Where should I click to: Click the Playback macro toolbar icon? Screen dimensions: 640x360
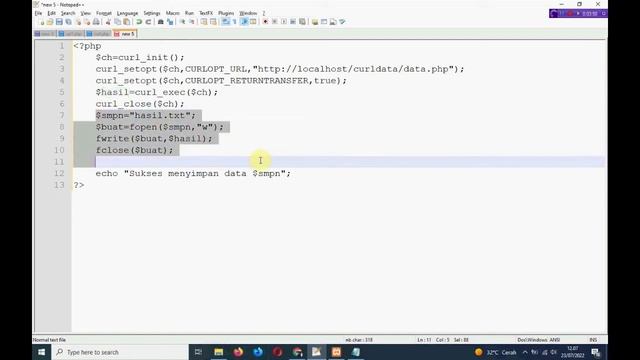click(x=284, y=22)
